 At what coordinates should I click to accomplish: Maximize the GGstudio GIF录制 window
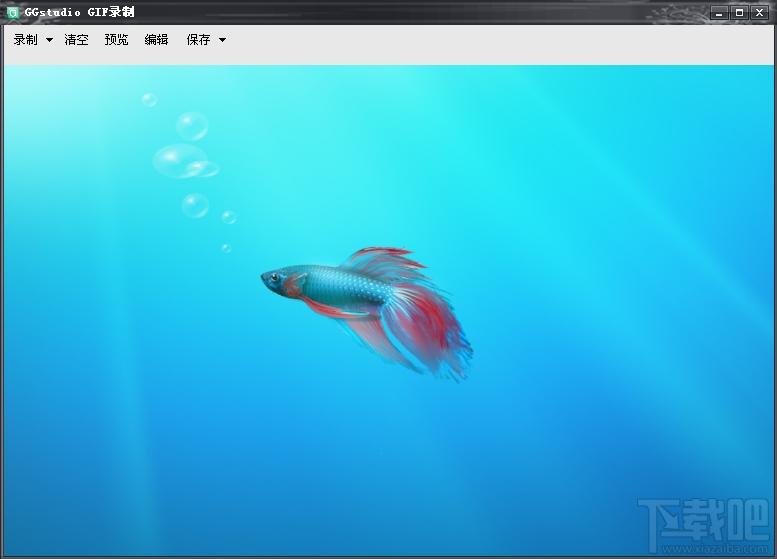click(x=739, y=13)
